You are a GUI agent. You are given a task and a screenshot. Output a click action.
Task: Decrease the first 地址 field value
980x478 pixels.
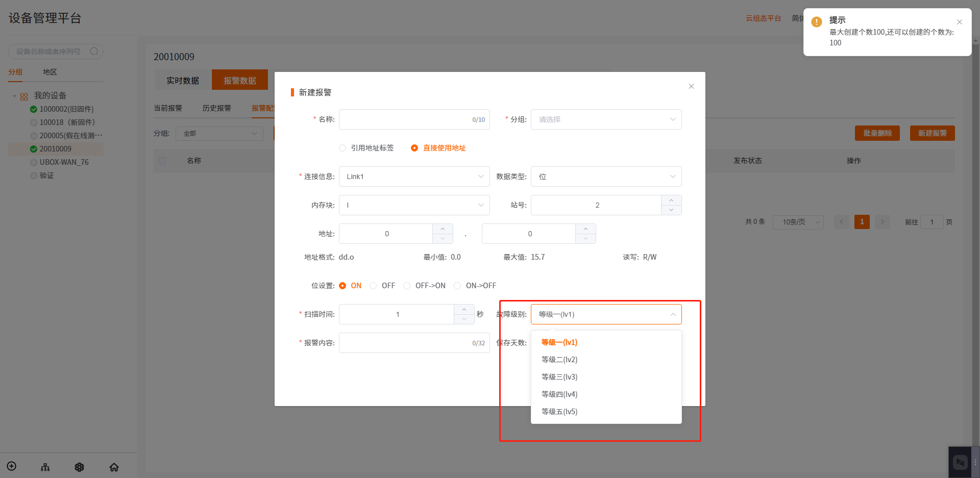443,238
